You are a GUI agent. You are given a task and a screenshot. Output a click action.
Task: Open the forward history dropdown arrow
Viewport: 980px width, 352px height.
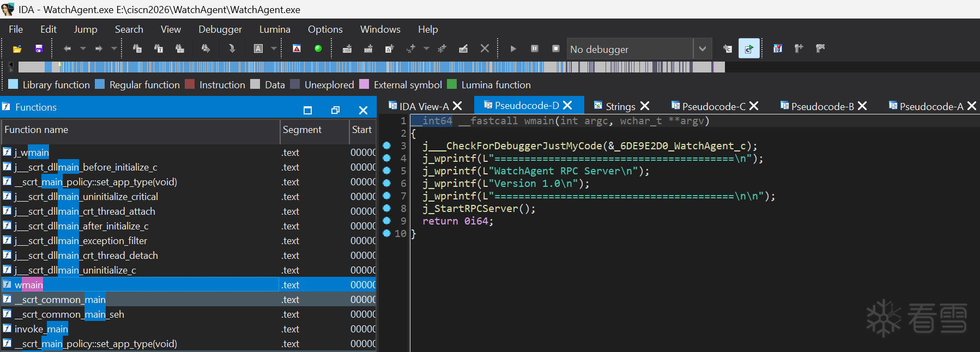114,49
